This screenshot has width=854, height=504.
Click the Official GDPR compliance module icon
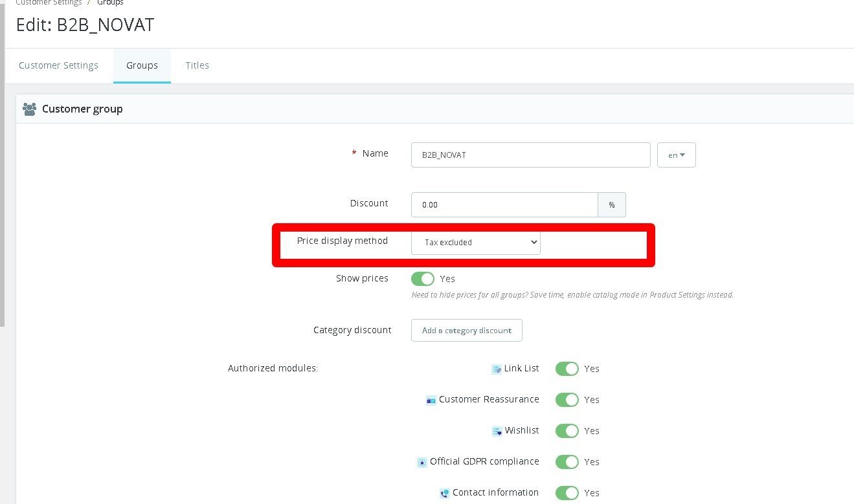[422, 462]
